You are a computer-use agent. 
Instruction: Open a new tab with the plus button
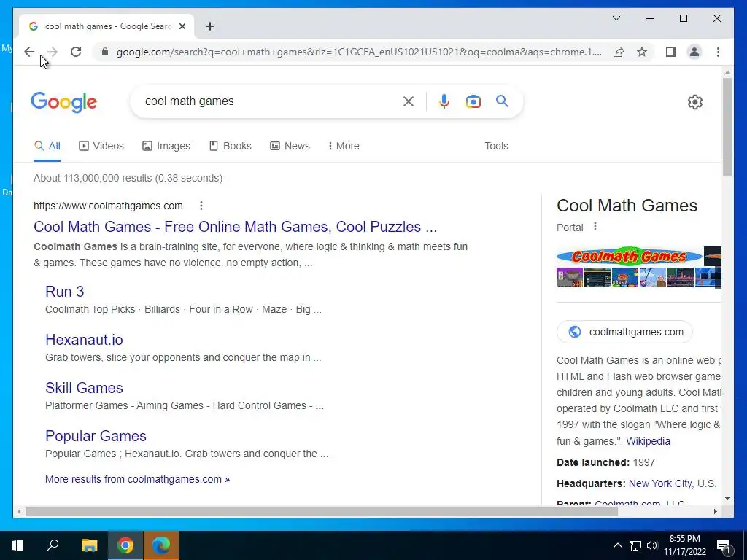[210, 26]
